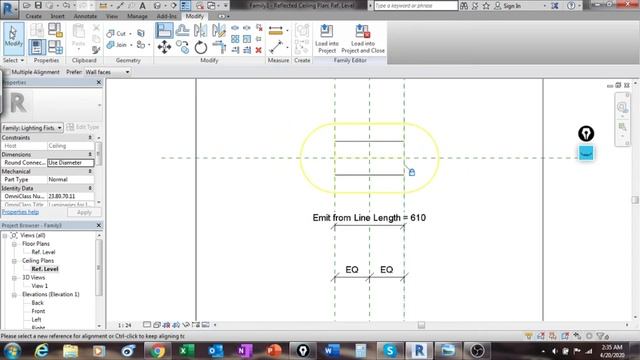Click the lock padlock on the alignment constraint

point(412,172)
